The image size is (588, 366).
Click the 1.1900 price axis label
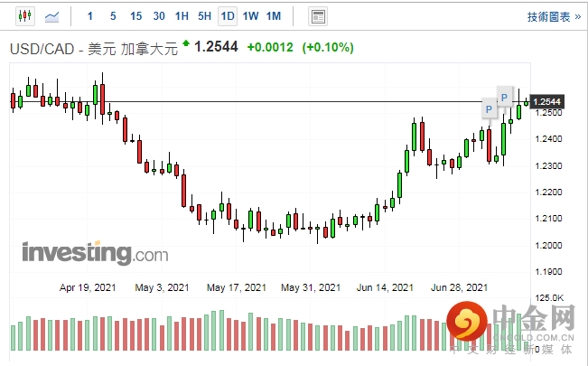548,271
